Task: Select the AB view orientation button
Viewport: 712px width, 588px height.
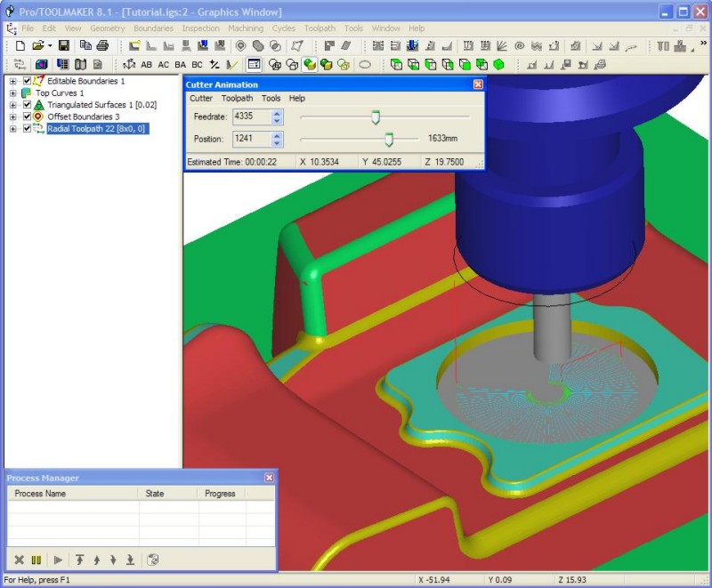Action: coord(146,65)
